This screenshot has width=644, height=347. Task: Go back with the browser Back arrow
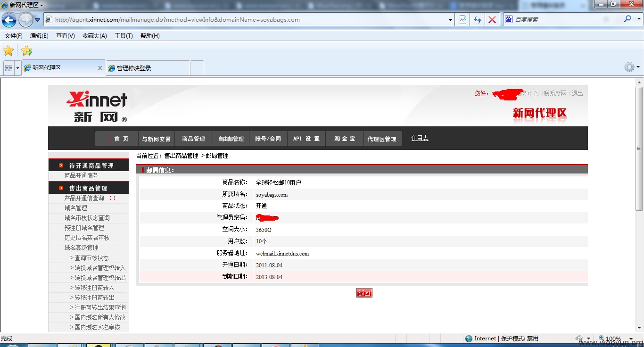(9, 20)
